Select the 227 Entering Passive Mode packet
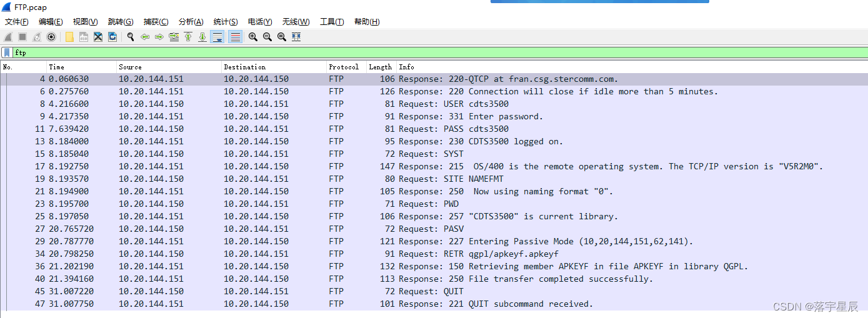Image resolution: width=868 pixels, height=318 pixels. 434,242
